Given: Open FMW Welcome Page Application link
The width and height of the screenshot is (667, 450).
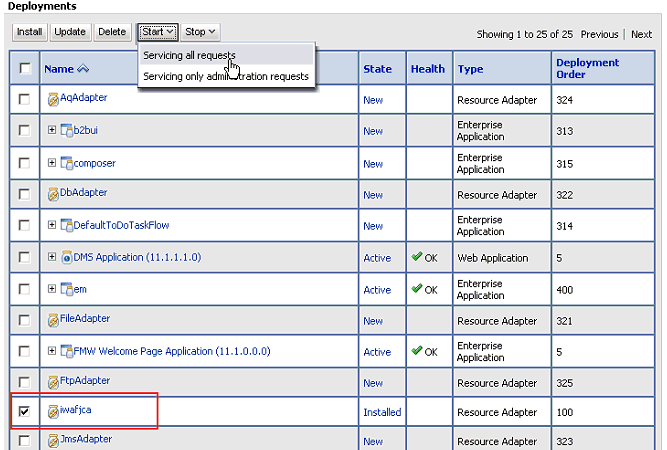Looking at the screenshot, I should [172, 351].
